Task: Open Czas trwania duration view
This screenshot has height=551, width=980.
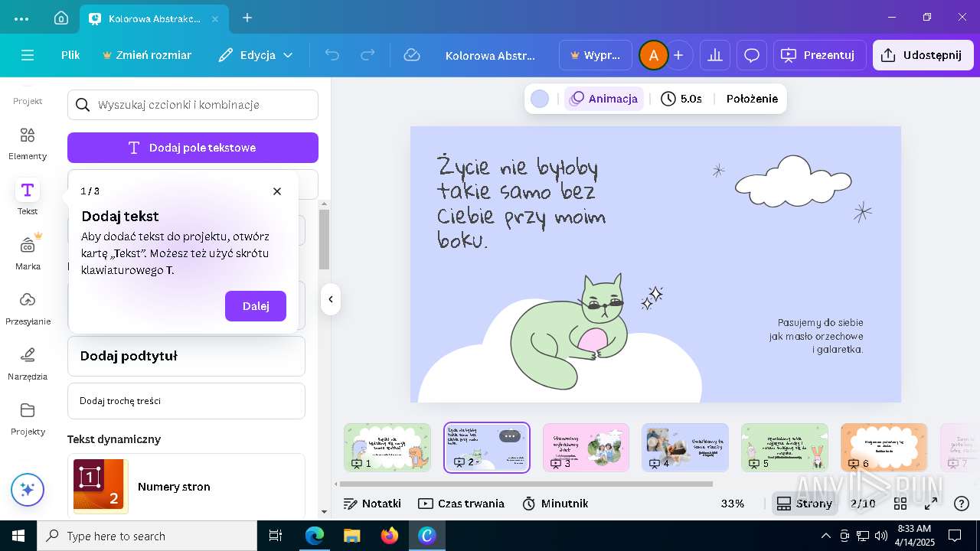Action: [461, 504]
